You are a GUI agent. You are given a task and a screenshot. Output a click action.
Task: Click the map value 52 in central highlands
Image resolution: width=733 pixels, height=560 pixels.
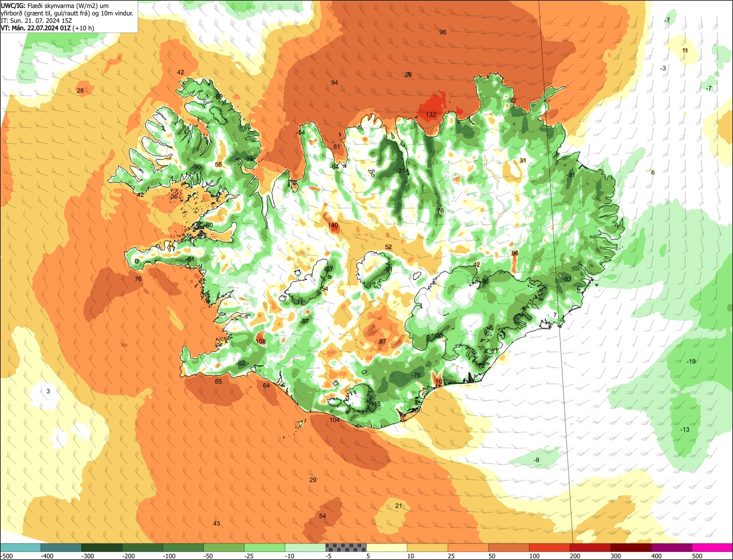pyautogui.click(x=388, y=247)
